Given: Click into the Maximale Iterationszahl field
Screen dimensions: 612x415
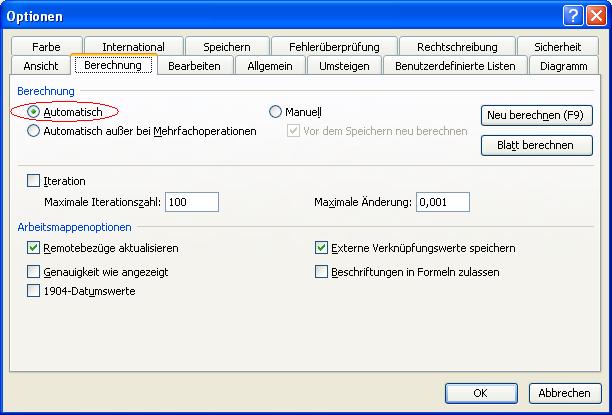Looking at the screenshot, I should point(192,202).
